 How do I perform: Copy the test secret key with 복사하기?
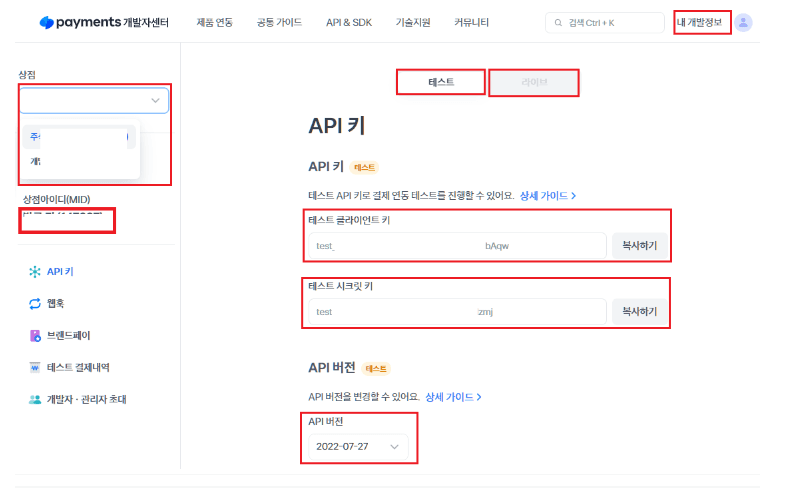639,312
